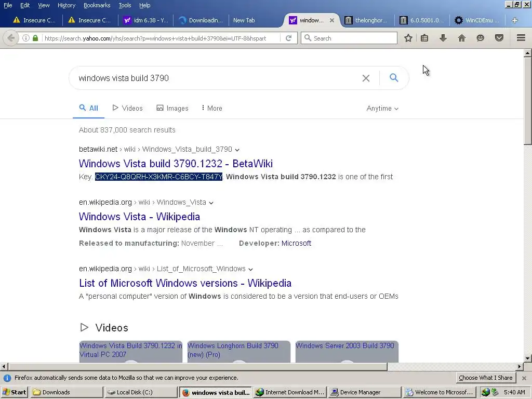532x399 pixels.
Task: Click the Firefox address bar URL
Action: [155, 38]
